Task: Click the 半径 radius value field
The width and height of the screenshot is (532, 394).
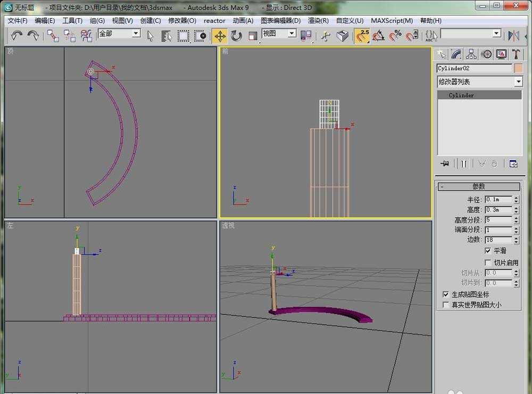Action: [x=498, y=200]
